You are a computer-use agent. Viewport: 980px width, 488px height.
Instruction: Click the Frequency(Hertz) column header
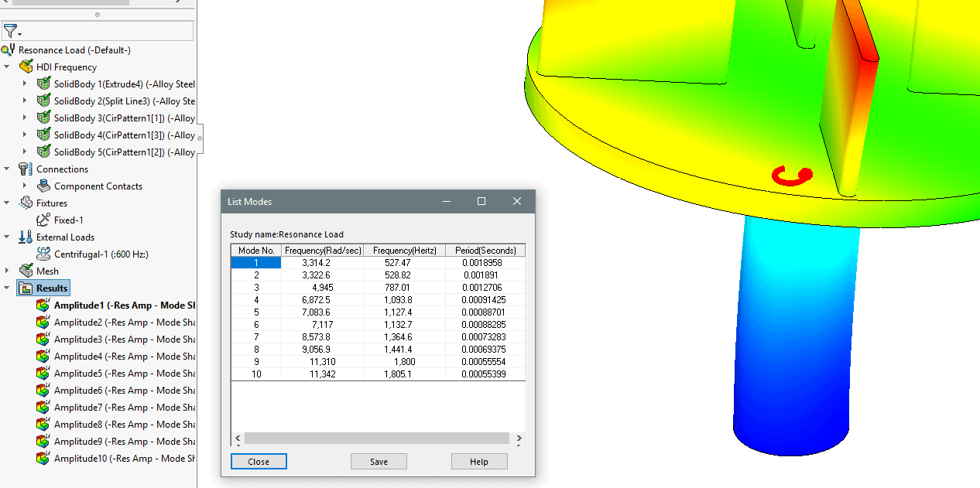(404, 251)
